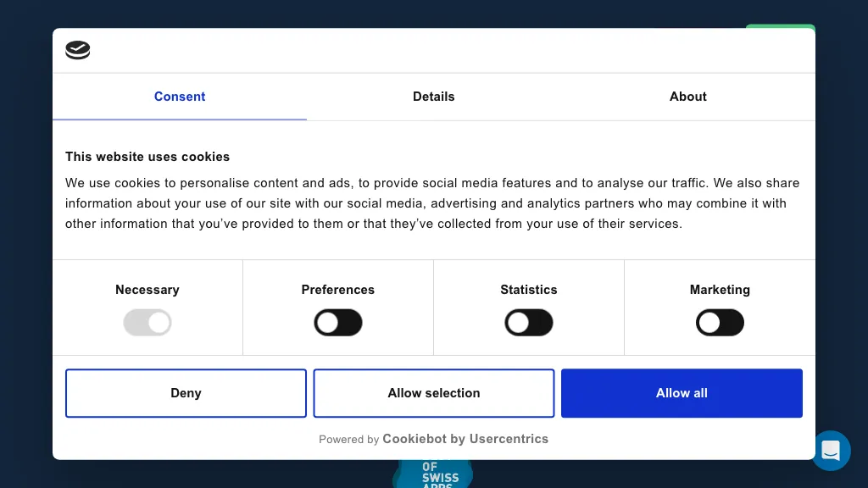This screenshot has height=488, width=868.
Task: Enable the Preferences cookies switch
Action: [338, 323]
